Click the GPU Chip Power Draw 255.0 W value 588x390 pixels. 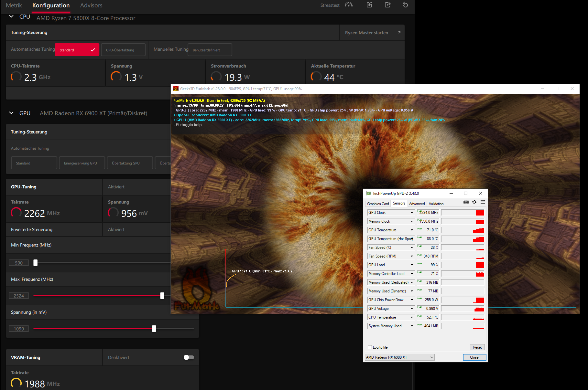(x=428, y=300)
